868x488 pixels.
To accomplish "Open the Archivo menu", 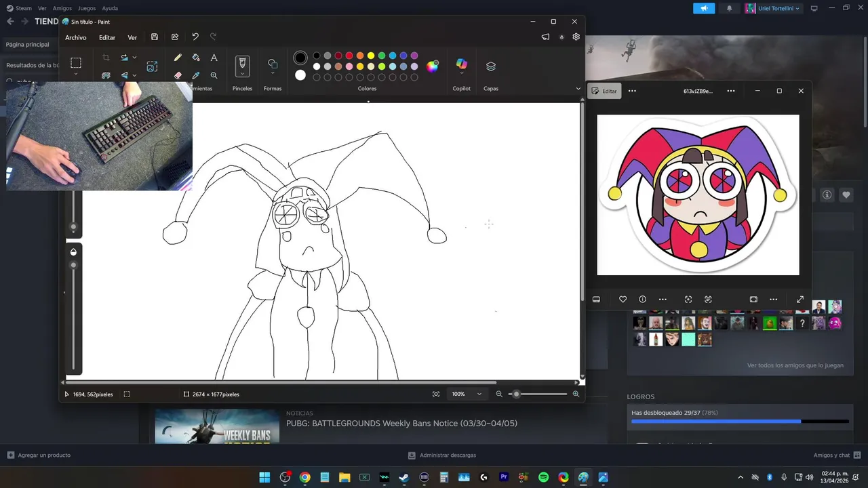I will coord(76,37).
